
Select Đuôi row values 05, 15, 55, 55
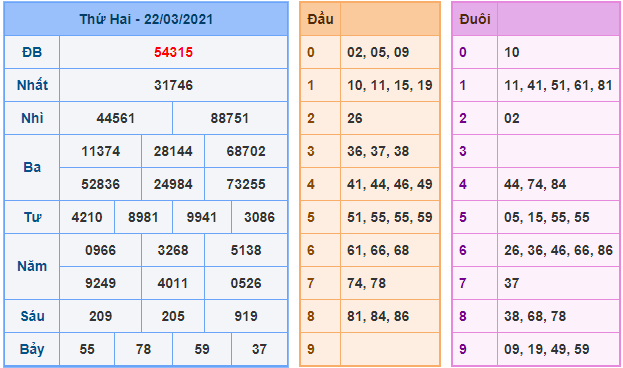tap(547, 217)
